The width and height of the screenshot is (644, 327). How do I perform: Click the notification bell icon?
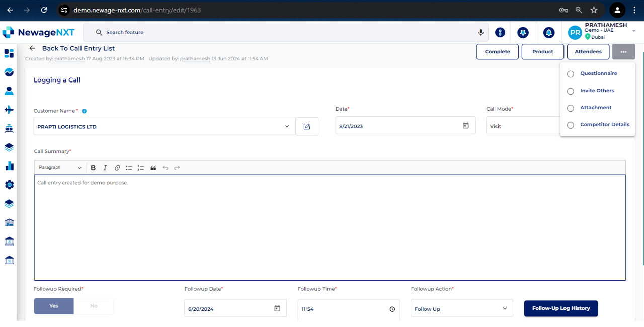pyautogui.click(x=548, y=33)
